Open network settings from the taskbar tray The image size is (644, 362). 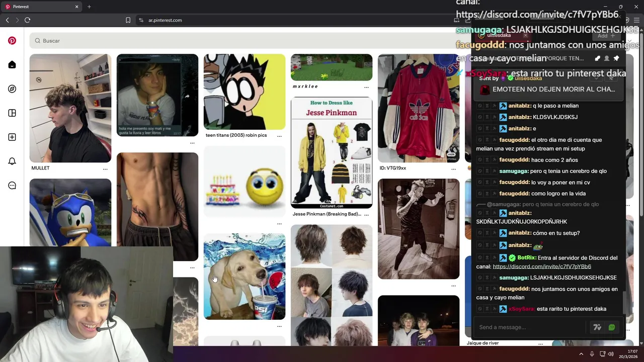coord(602,354)
